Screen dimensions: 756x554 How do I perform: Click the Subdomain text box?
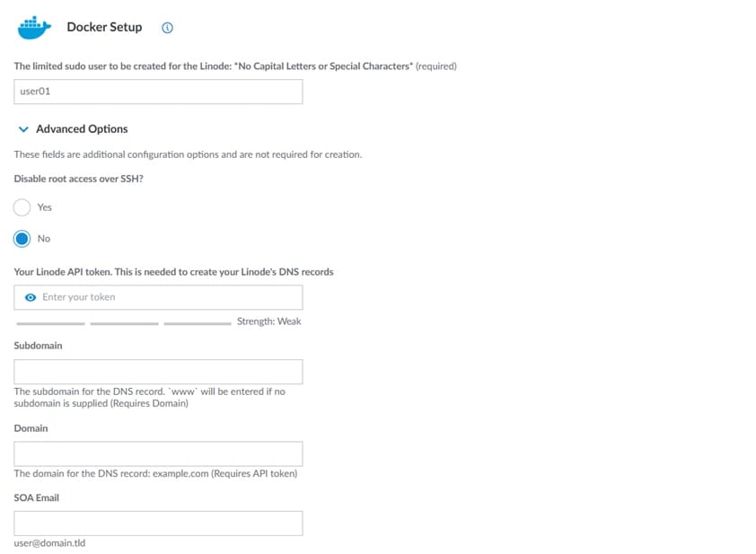tap(158, 372)
